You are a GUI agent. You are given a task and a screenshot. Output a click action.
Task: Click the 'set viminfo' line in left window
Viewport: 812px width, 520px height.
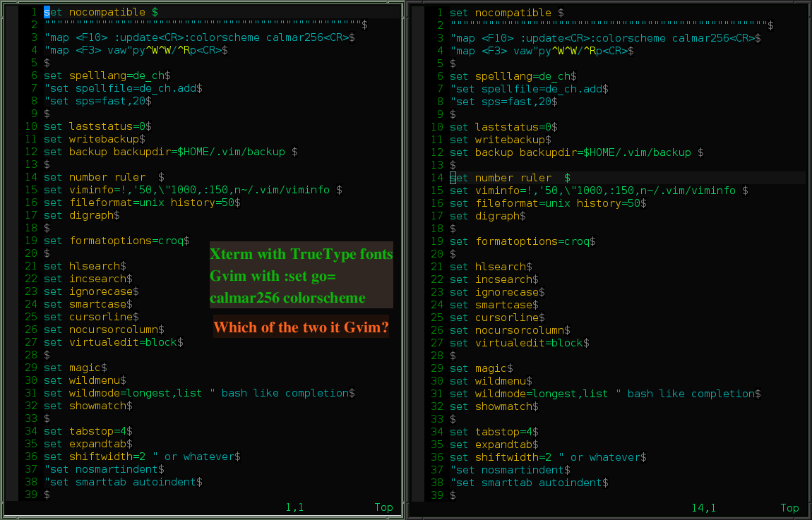(x=187, y=189)
